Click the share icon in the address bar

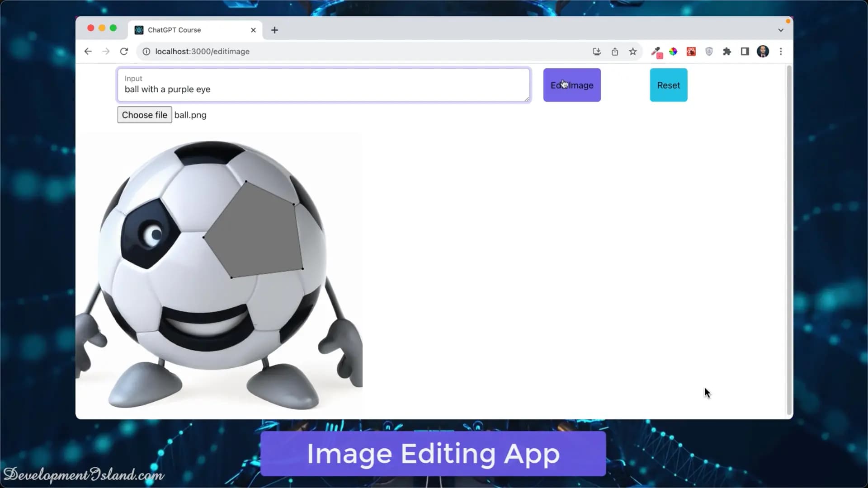pyautogui.click(x=615, y=52)
